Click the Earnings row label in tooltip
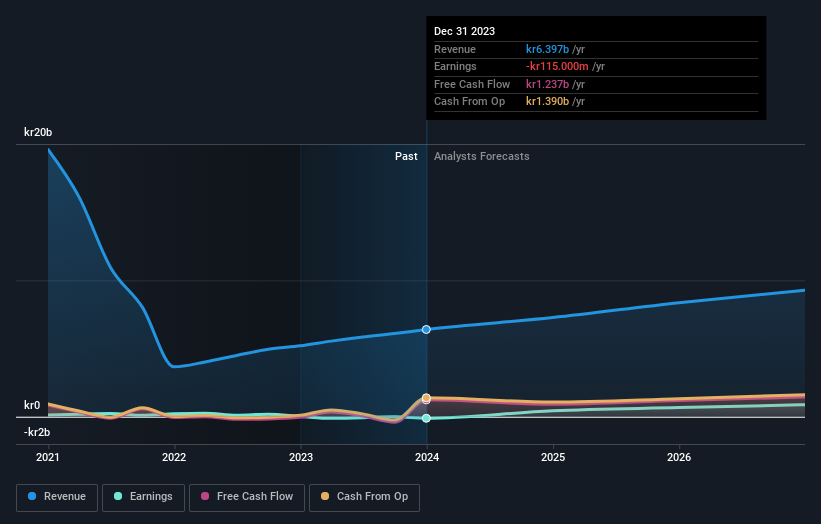Image resolution: width=821 pixels, height=524 pixels. tap(455, 66)
